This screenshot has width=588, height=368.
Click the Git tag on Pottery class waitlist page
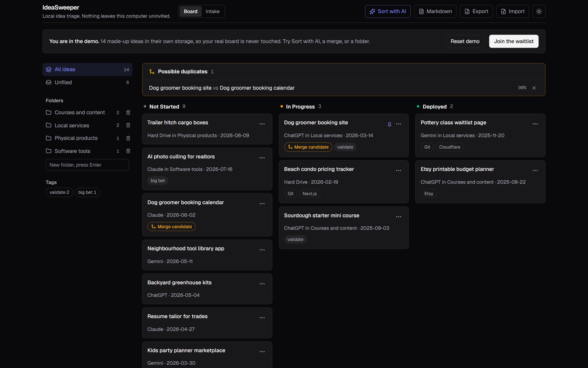pos(427,147)
